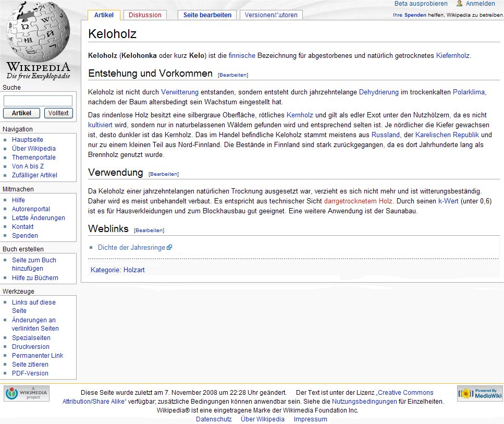
Task: Edit the Entstehung und Vorkommen section
Action: 233,75
